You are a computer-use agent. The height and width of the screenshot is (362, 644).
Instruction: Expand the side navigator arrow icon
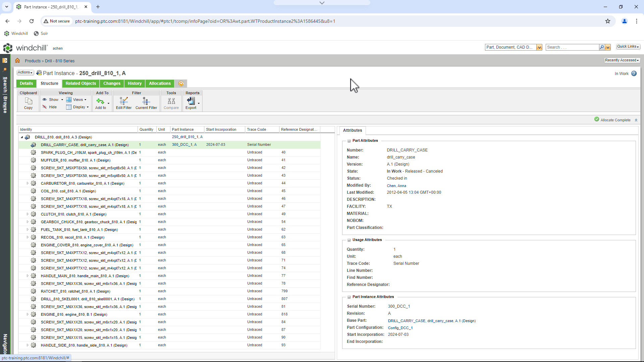coord(5,61)
